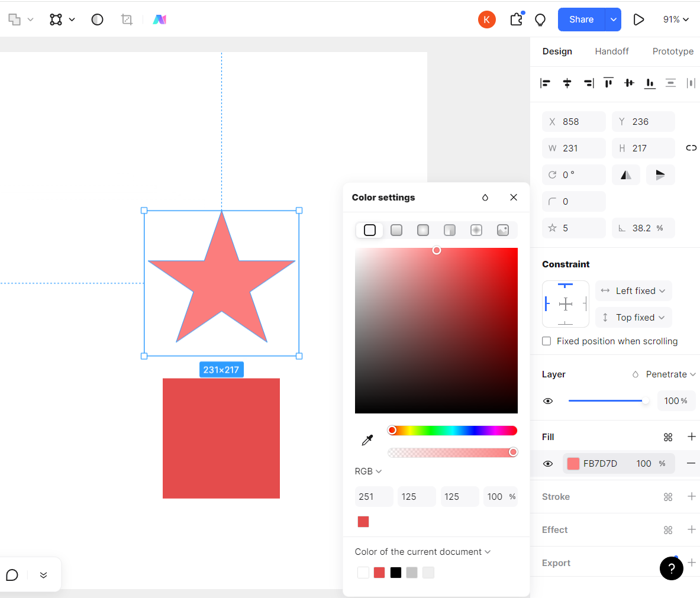Image resolution: width=700 pixels, height=598 pixels.
Task: Align selection to bottom edge
Action: pos(650,83)
